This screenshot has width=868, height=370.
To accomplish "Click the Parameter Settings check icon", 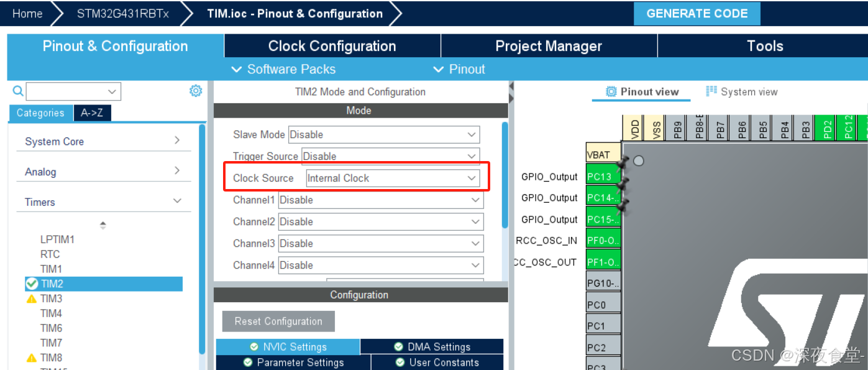I will (248, 363).
